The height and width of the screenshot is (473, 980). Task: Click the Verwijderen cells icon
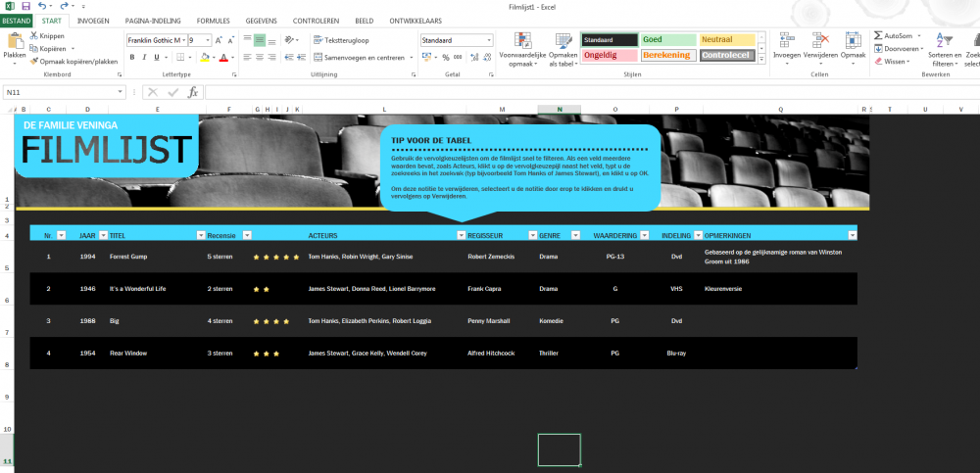pos(820,41)
